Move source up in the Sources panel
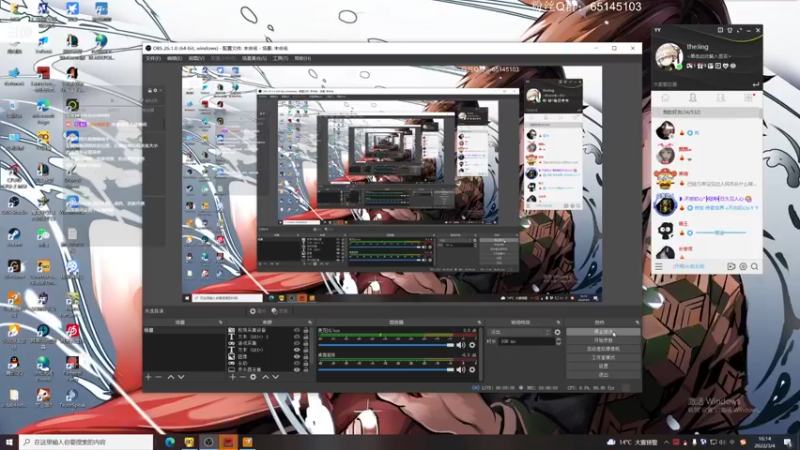Screen dimensions: 800x450 coord(265,377)
